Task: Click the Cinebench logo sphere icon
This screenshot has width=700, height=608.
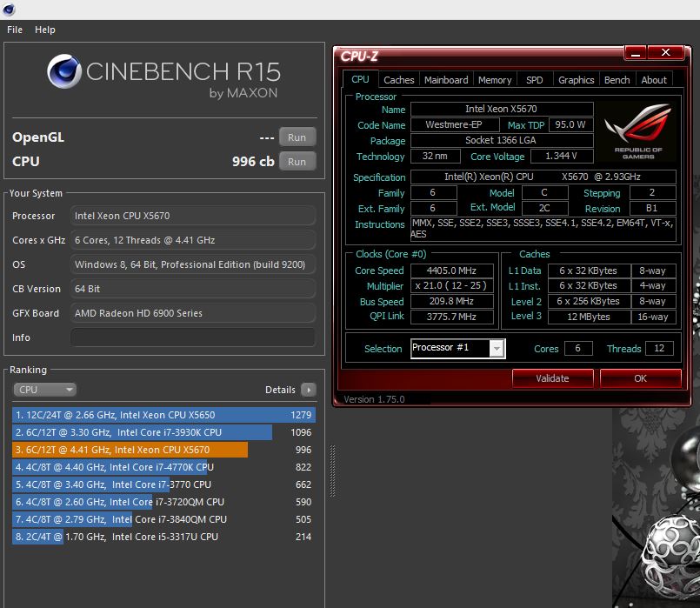Action: click(x=64, y=71)
